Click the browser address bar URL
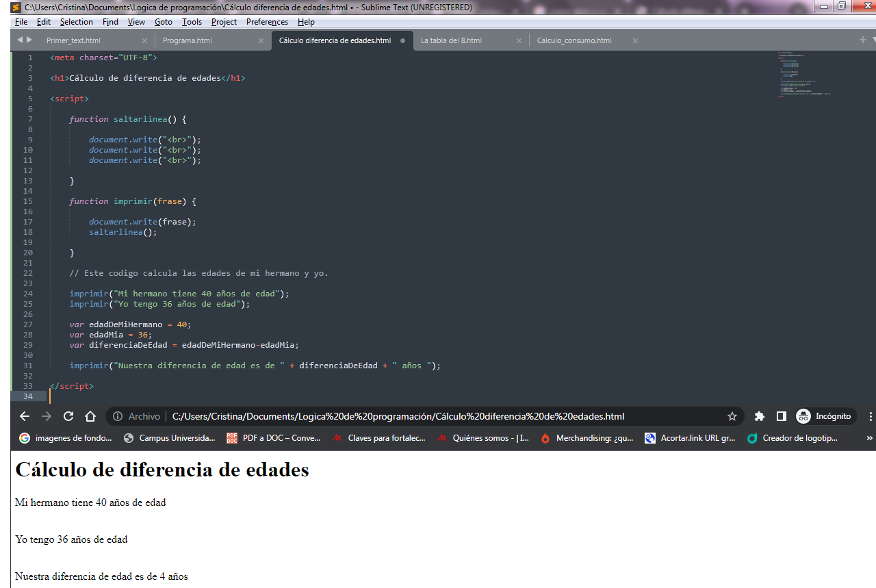The image size is (876, 588). point(398,416)
